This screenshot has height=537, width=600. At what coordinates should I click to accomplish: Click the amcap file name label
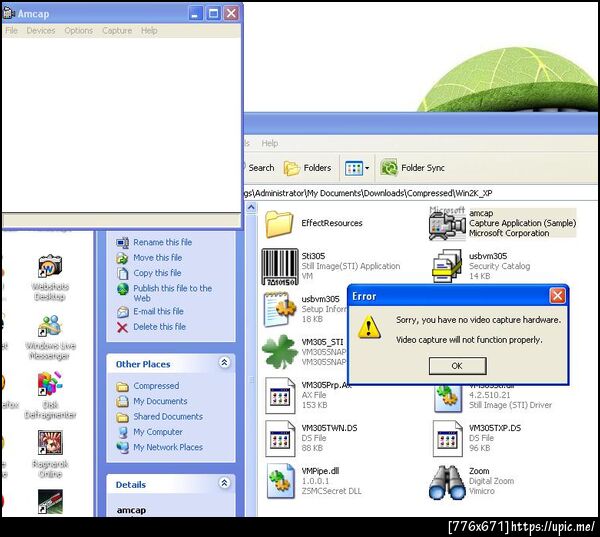click(481, 213)
